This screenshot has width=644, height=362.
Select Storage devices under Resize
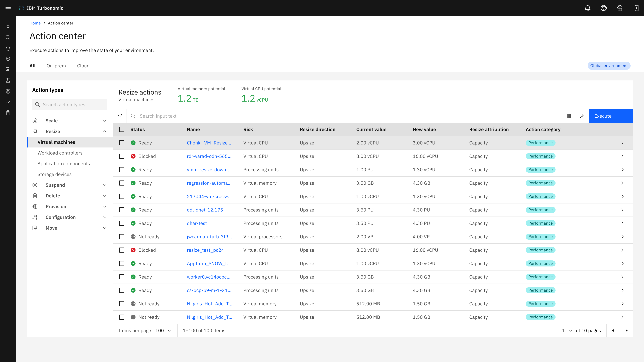pos(55,174)
